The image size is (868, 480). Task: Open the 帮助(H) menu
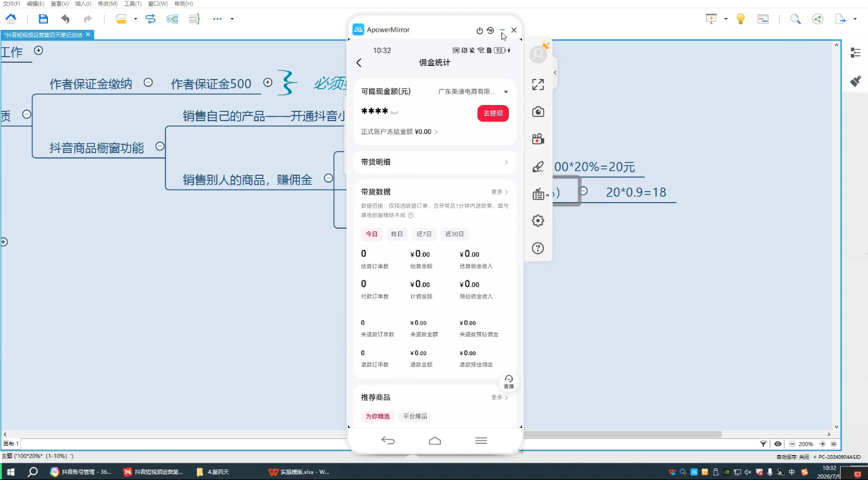coord(184,4)
